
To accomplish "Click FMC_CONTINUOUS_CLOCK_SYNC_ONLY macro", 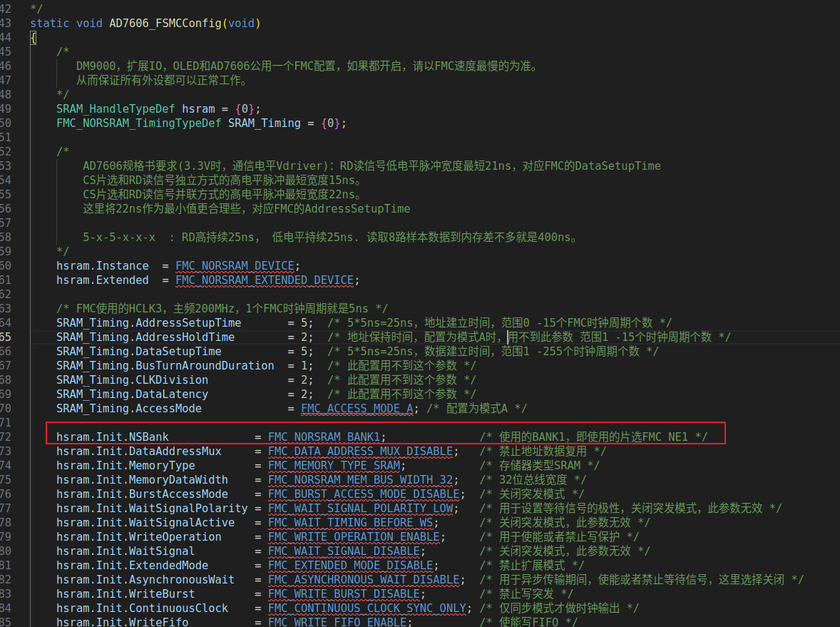I will pyautogui.click(x=367, y=608).
